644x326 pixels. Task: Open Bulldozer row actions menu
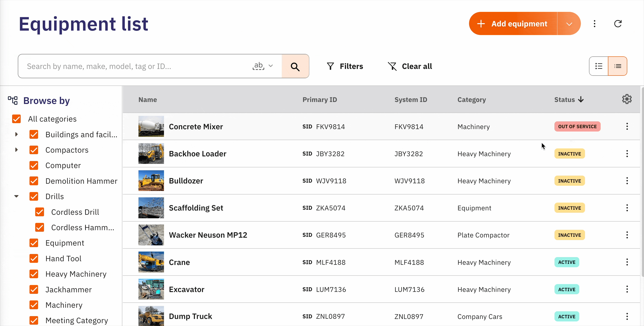pos(627,181)
